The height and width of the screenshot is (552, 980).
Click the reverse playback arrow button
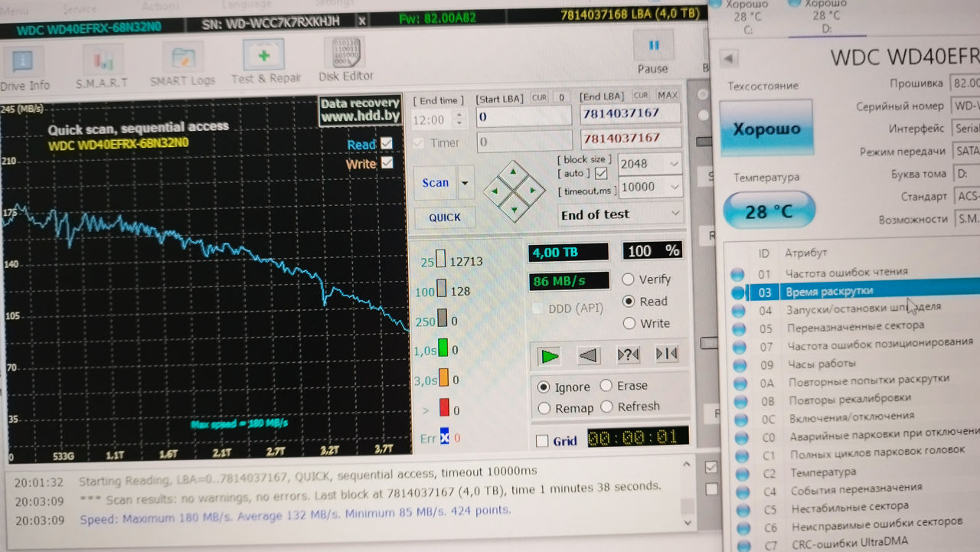(x=588, y=355)
